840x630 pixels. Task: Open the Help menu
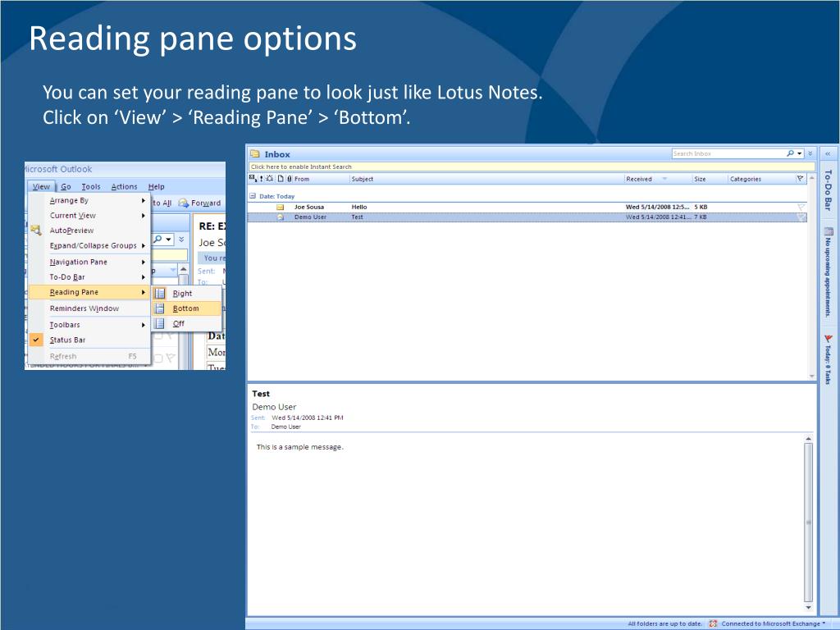pos(157,186)
